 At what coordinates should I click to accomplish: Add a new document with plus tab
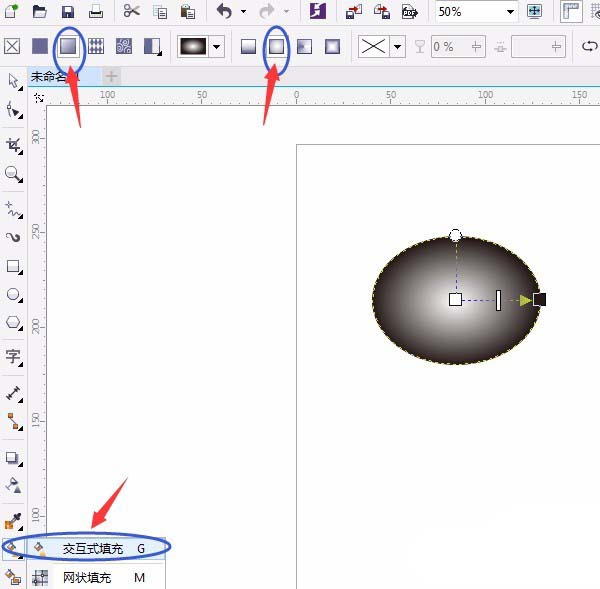point(112,77)
